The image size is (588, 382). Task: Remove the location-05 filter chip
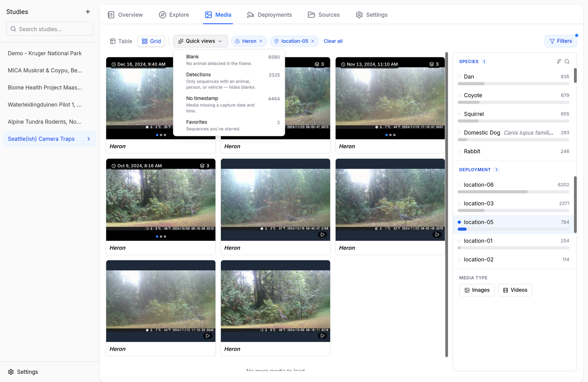(x=313, y=41)
